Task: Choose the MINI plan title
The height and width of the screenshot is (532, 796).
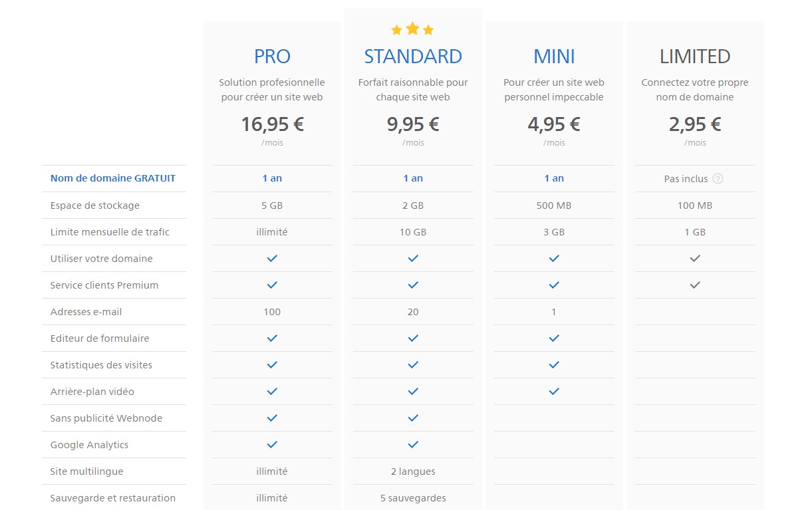Action: (554, 57)
